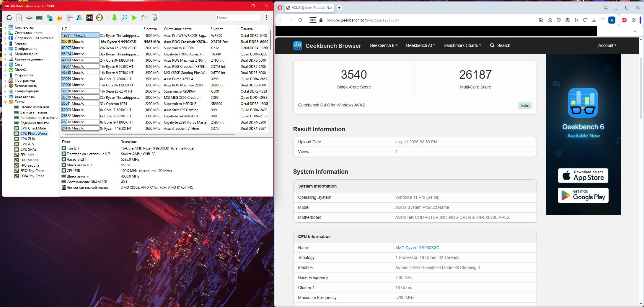Click the shield blocker icon in Opera
Screen dimensions: 644x307
tap(559, 20)
